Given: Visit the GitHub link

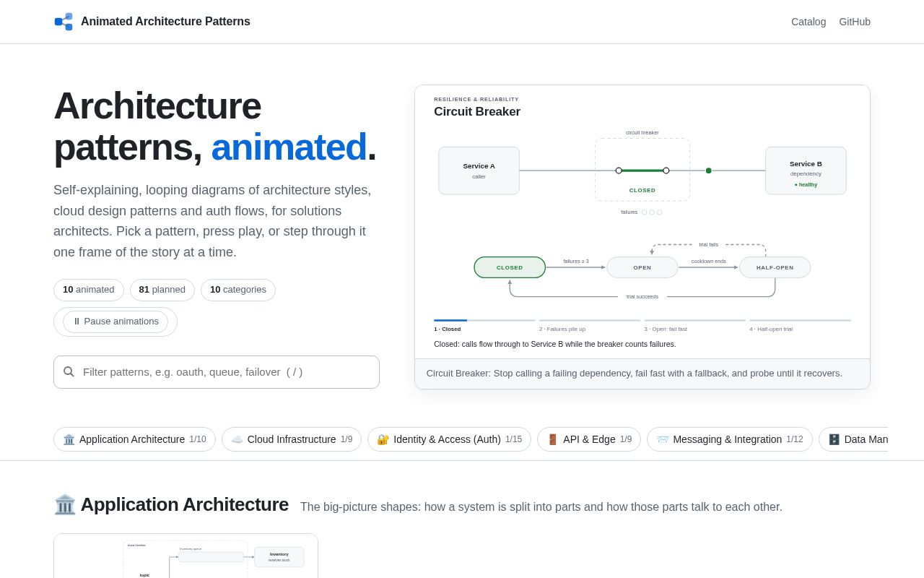Looking at the screenshot, I should pos(855,22).
